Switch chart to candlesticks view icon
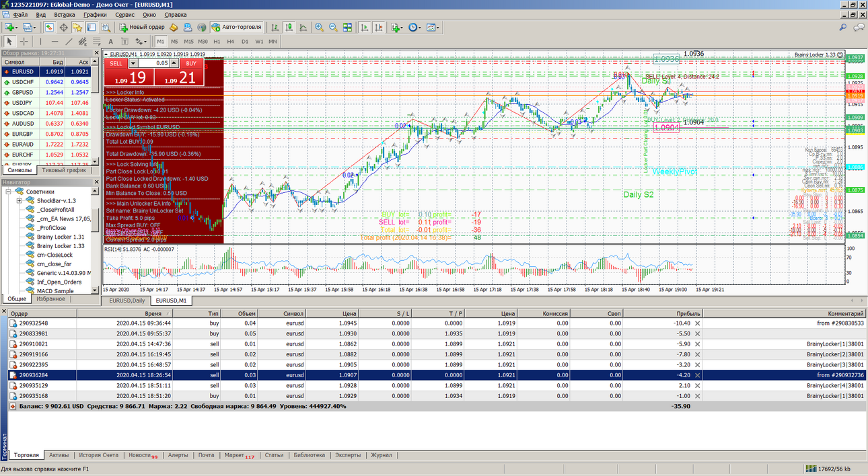The image size is (868, 476). point(289,28)
